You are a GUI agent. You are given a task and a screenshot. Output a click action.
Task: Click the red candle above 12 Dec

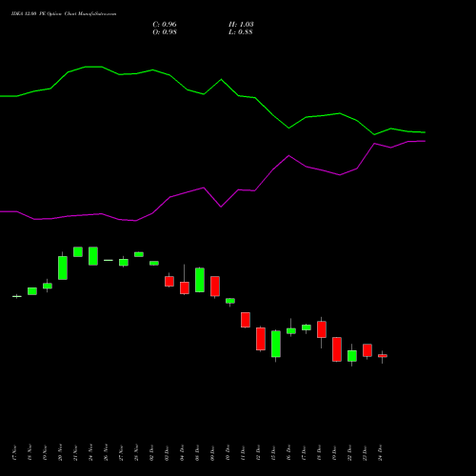tap(261, 339)
